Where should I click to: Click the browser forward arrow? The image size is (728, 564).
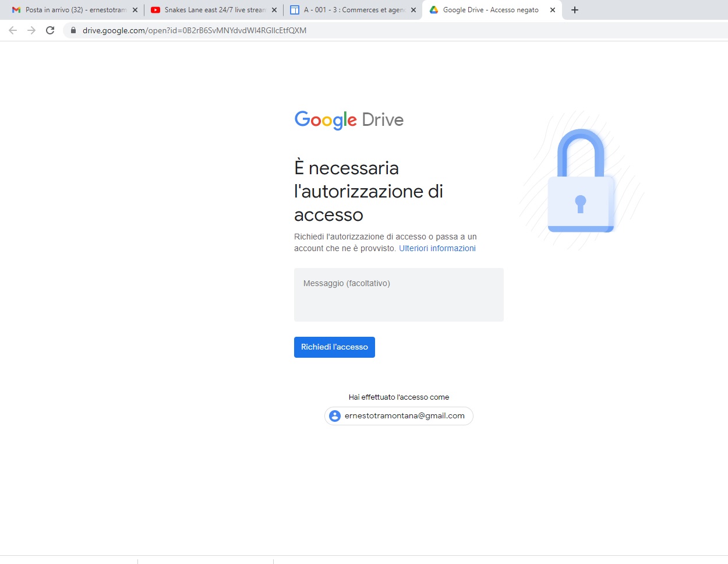click(x=31, y=30)
